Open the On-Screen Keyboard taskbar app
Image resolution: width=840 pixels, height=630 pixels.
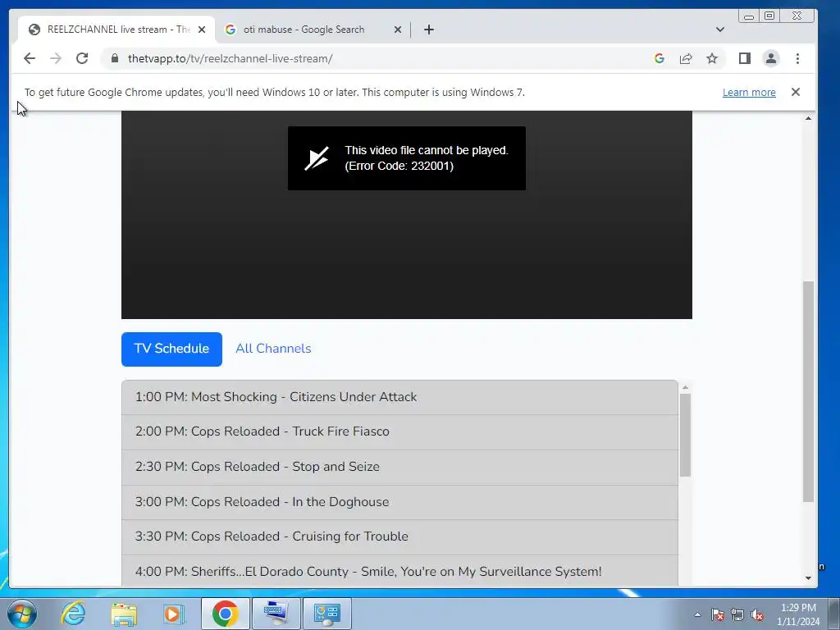(x=276, y=614)
